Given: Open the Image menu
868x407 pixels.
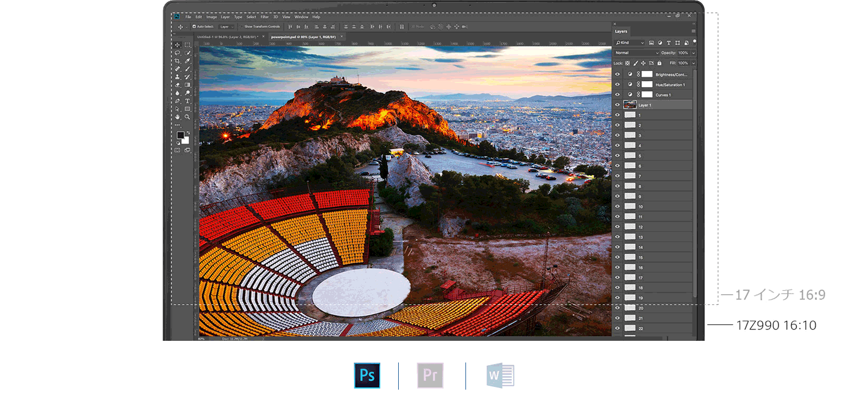Looking at the screenshot, I should pos(212,17).
